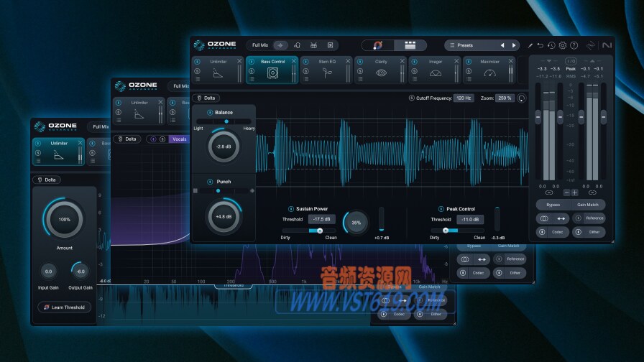Image resolution: width=644 pixels, height=362 pixels.
Task: Open the Bass Control module
Action: click(x=272, y=70)
